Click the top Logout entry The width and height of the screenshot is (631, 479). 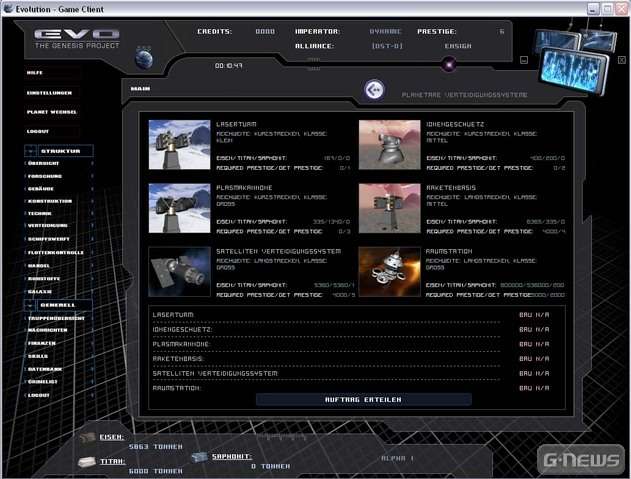coord(38,131)
